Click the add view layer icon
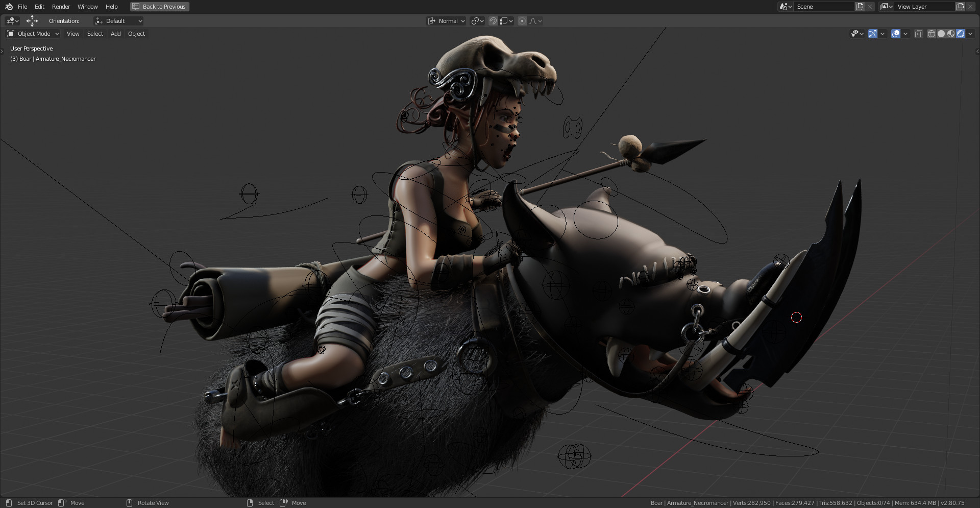This screenshot has width=980, height=508. (960, 7)
